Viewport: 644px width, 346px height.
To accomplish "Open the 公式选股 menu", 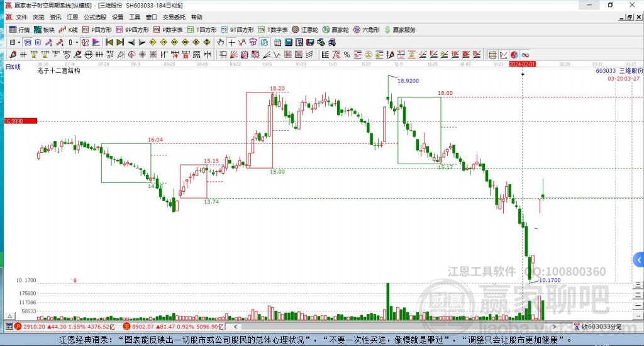I will click(95, 17).
